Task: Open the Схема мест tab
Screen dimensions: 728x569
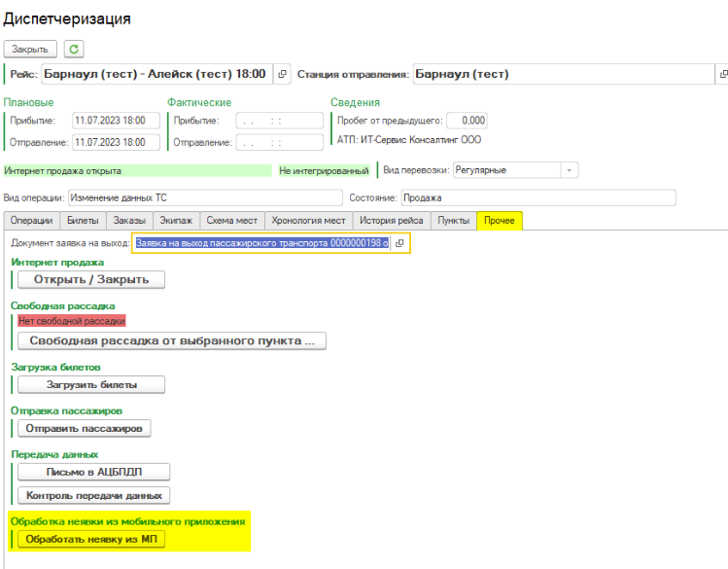Action: [232, 221]
